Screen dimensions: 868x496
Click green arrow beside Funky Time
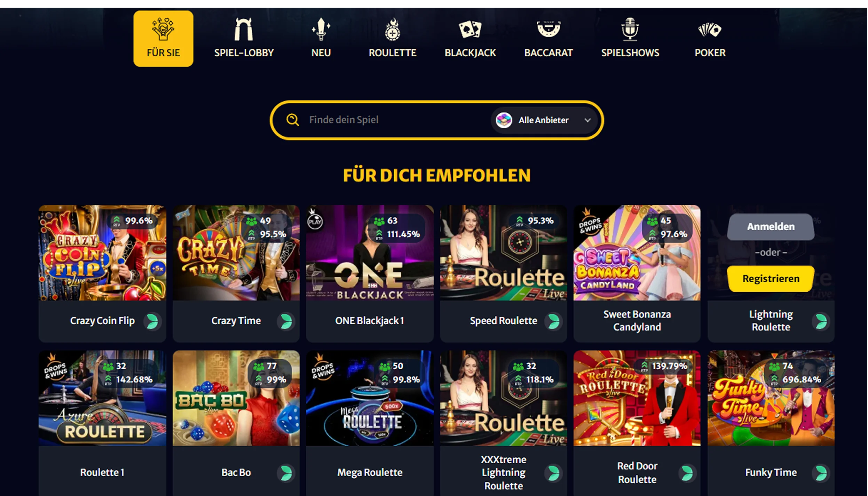click(x=821, y=473)
